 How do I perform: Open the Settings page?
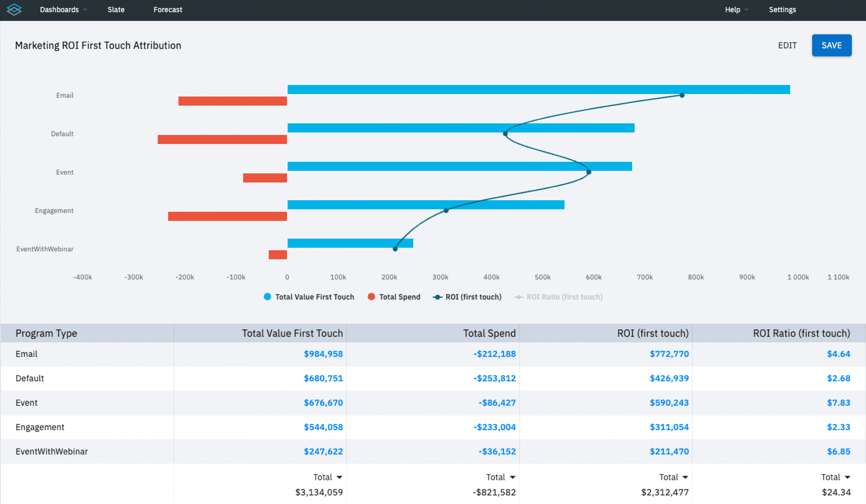pos(782,9)
